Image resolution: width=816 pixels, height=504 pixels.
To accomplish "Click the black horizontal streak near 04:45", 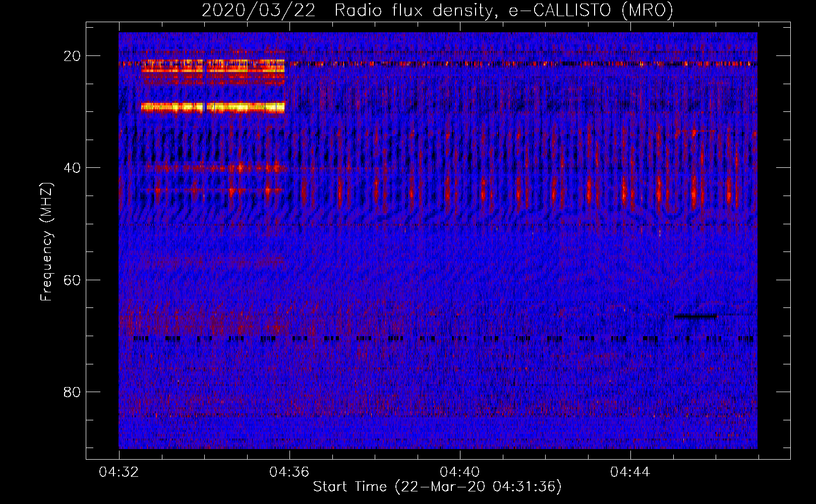I will [x=695, y=317].
